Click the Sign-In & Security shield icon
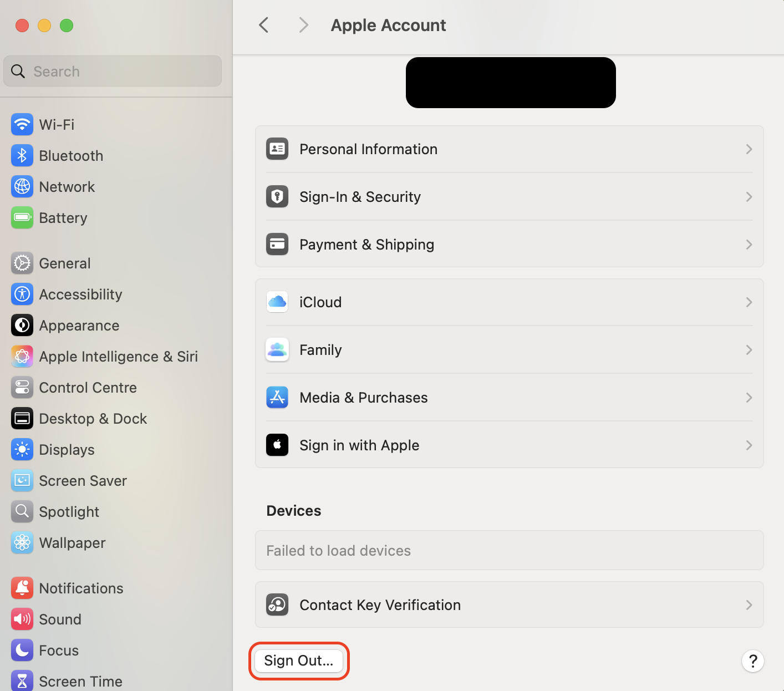This screenshot has width=784, height=691. click(277, 197)
